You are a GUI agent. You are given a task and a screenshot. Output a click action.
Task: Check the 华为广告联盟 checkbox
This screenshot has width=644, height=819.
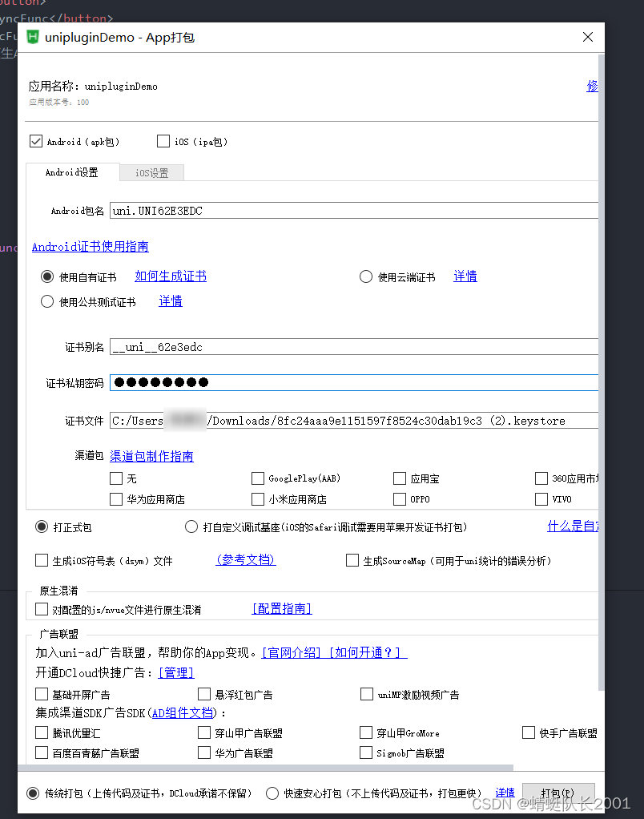pos(204,752)
